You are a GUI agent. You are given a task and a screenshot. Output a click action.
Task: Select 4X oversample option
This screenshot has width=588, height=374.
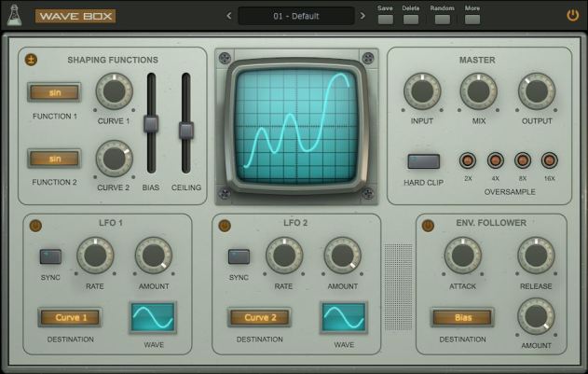495,160
